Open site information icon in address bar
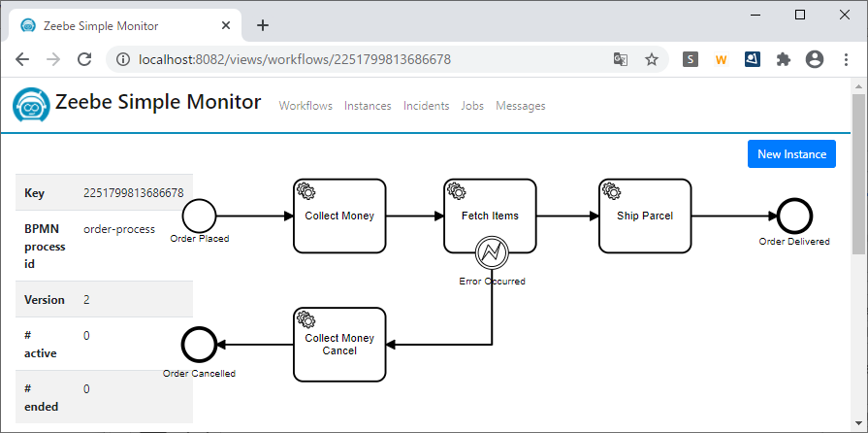Image resolution: width=868 pixels, height=433 pixels. 124,59
